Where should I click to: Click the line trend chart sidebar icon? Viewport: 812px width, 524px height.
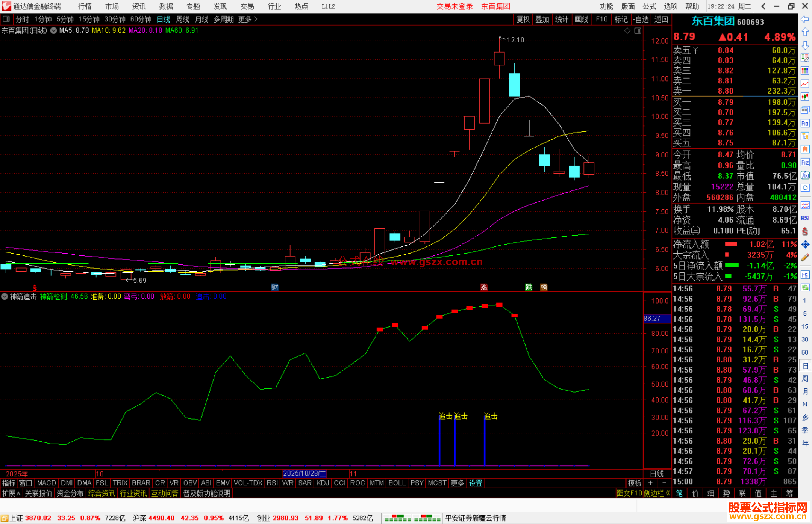[805, 84]
